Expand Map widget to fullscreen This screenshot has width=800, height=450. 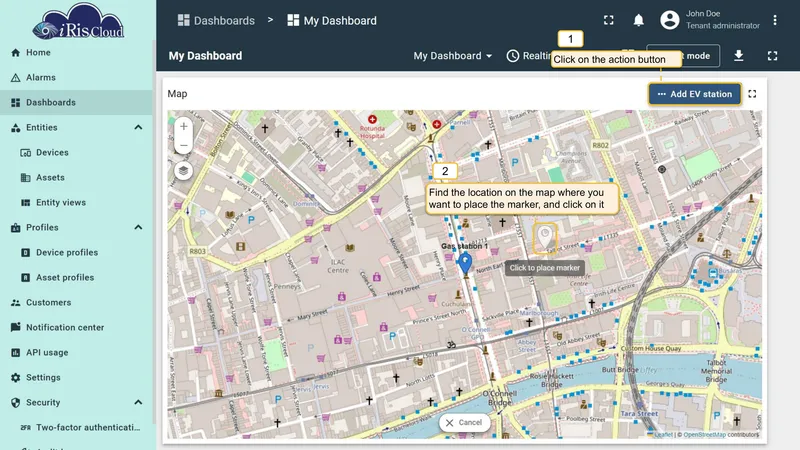tap(752, 94)
